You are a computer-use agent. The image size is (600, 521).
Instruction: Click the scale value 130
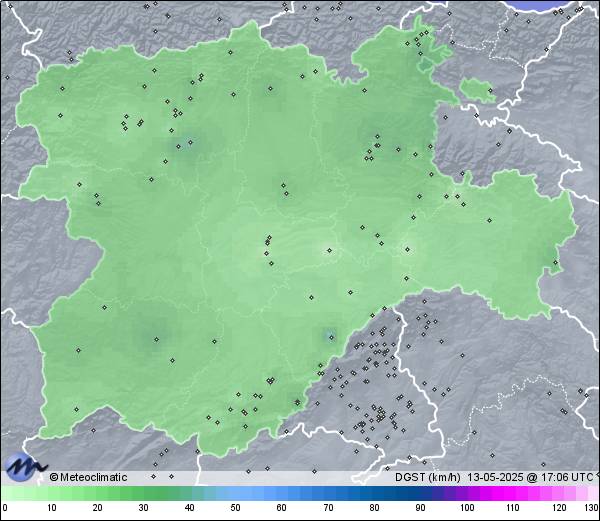[x=591, y=508]
